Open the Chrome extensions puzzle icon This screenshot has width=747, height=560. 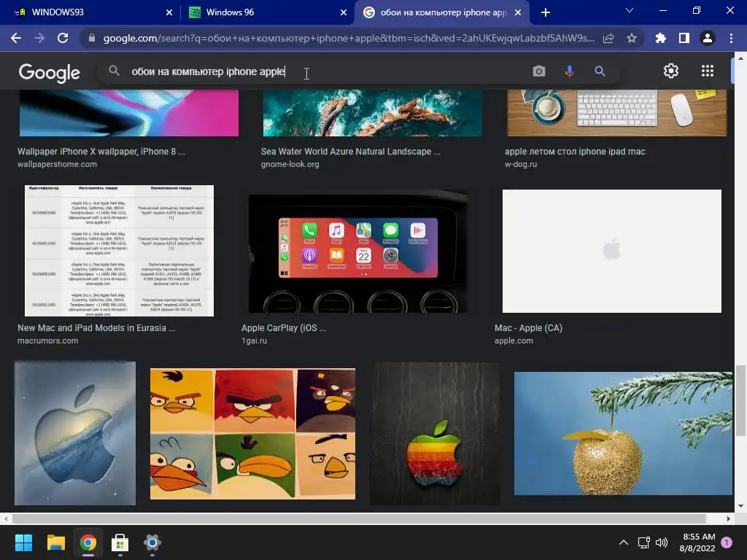tap(661, 38)
